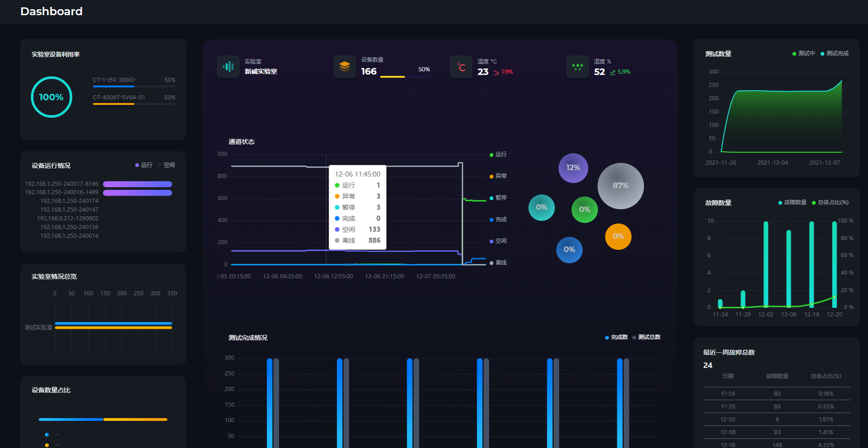The height and width of the screenshot is (448, 868).
Task: Click the 故障数量 table column header
Action: tap(777, 376)
